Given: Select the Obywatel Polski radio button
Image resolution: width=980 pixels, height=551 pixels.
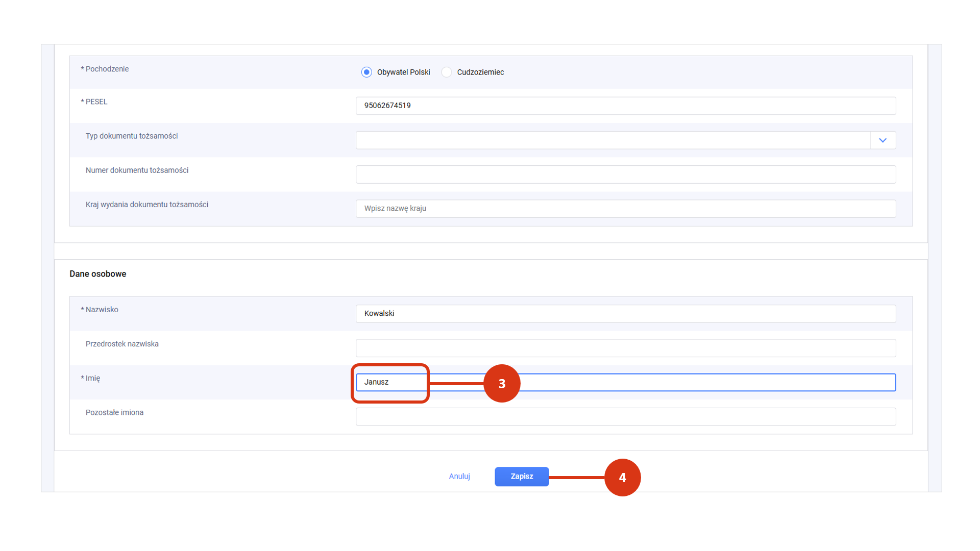Looking at the screenshot, I should click(366, 72).
